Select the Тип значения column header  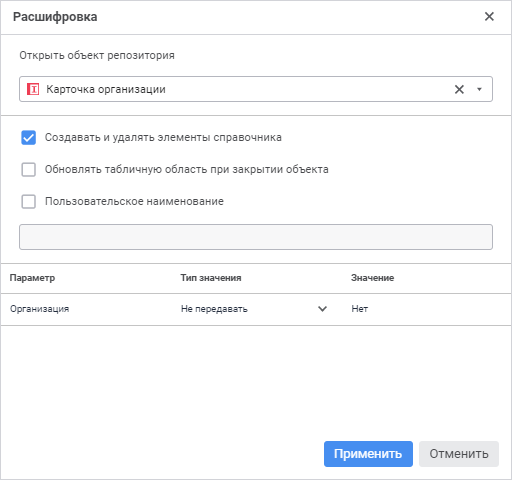click(x=211, y=278)
